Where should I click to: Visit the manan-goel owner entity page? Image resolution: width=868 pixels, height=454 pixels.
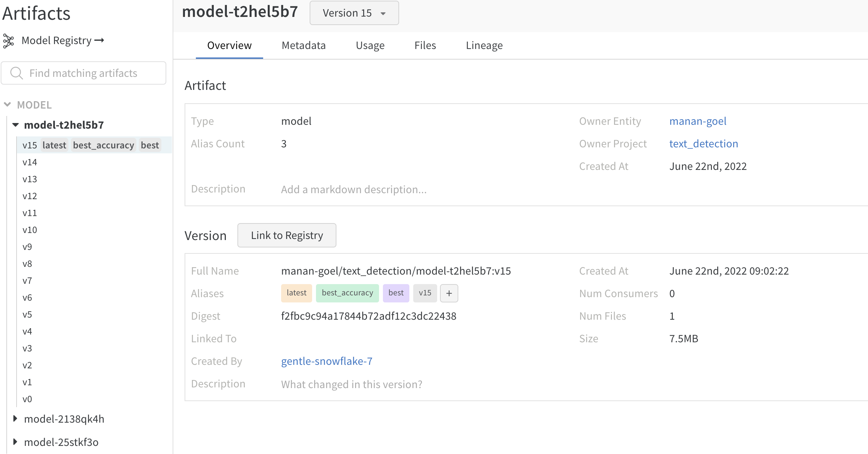(x=698, y=121)
